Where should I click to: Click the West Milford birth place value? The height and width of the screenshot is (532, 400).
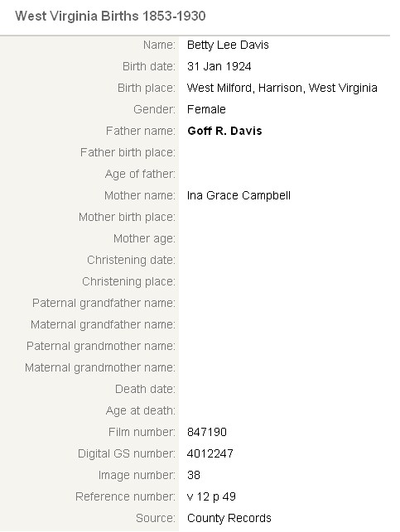(x=282, y=89)
